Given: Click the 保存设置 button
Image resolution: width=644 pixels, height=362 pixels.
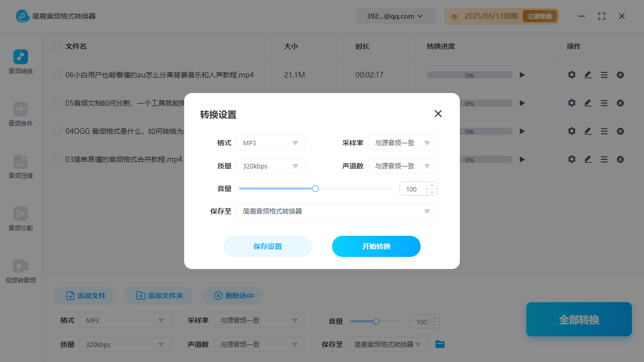Looking at the screenshot, I should 267,246.
